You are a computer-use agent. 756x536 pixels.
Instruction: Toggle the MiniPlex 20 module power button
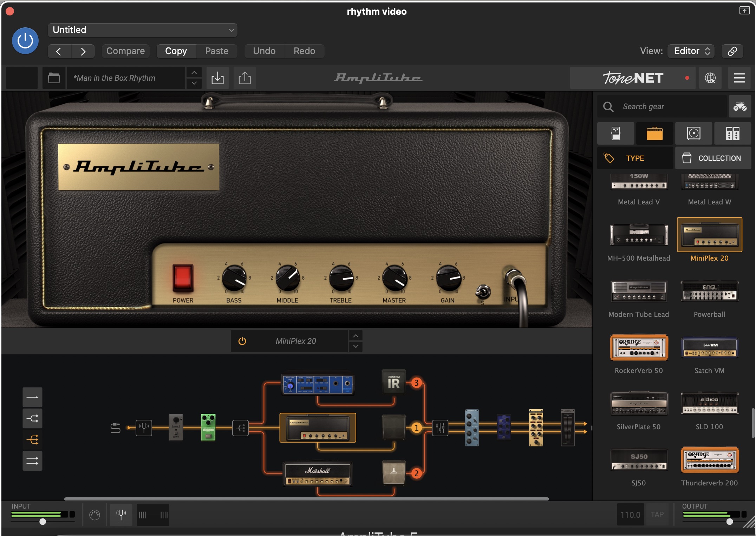tap(242, 341)
